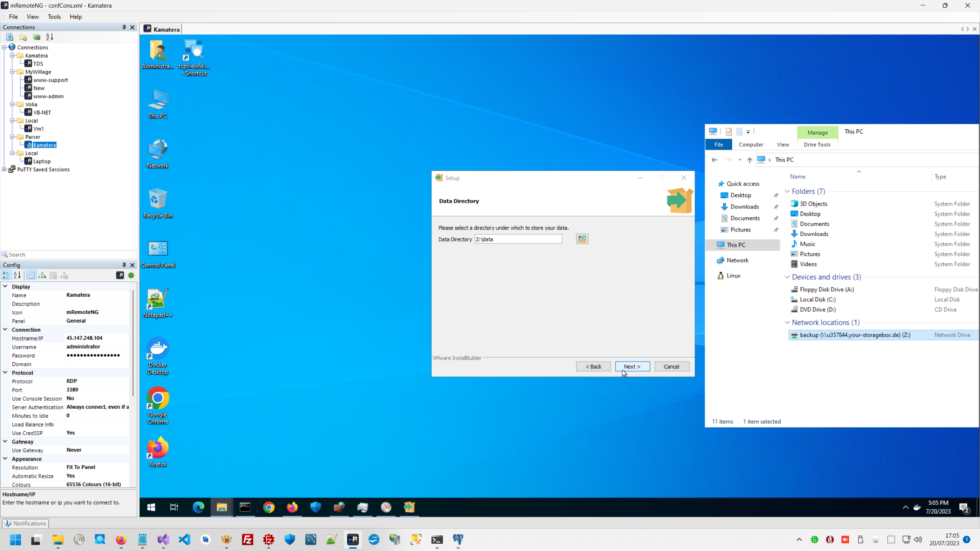The image size is (980, 551).
Task: Click the green host status indicator
Action: coord(131,275)
